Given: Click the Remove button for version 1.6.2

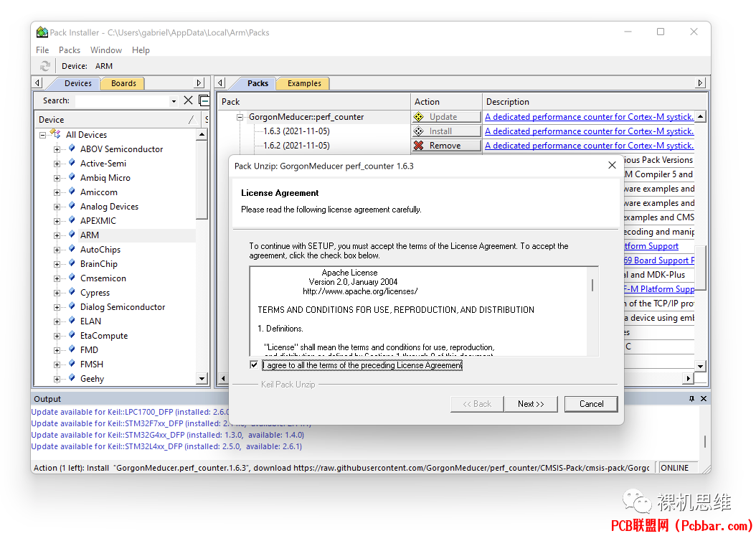Looking at the screenshot, I should point(446,145).
